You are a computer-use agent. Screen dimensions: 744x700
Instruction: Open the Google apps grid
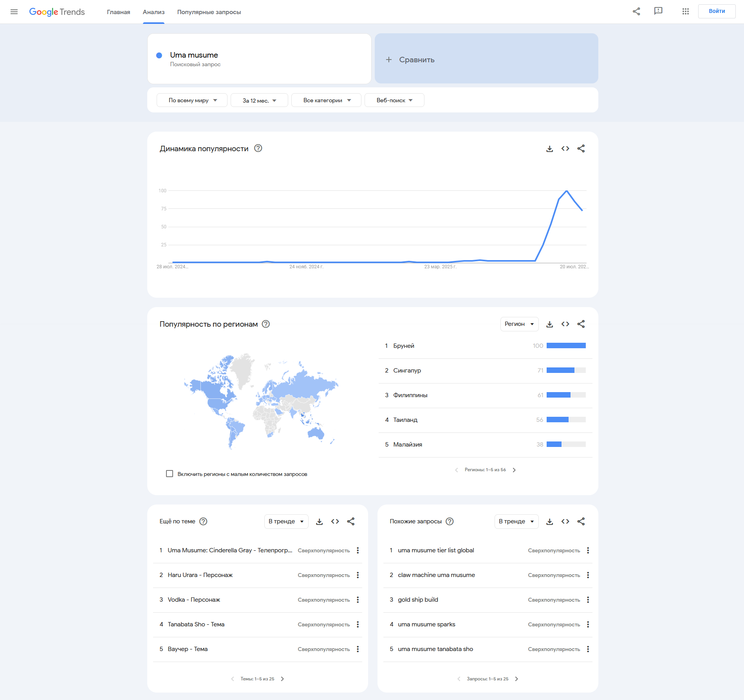point(685,11)
